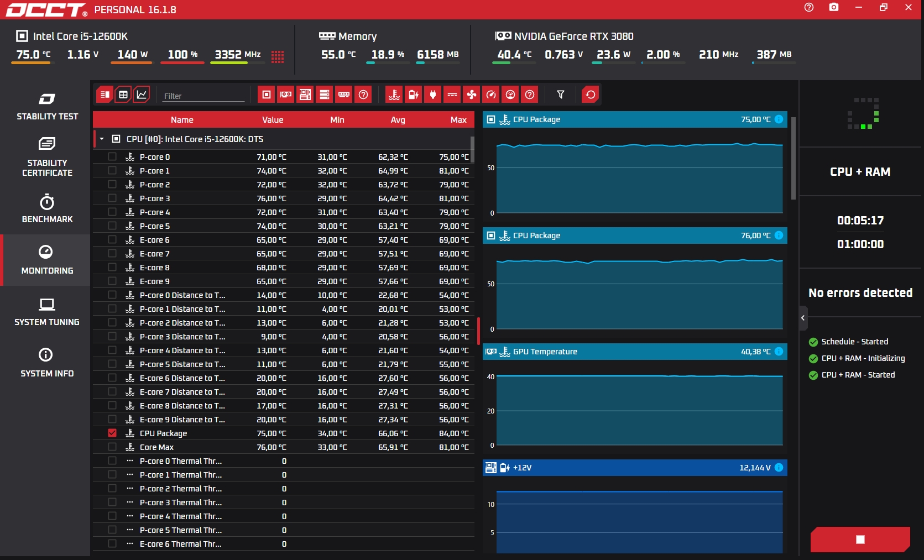The width and height of the screenshot is (924, 560).
Task: Toggle the voltage sensor filter
Action: 414,95
